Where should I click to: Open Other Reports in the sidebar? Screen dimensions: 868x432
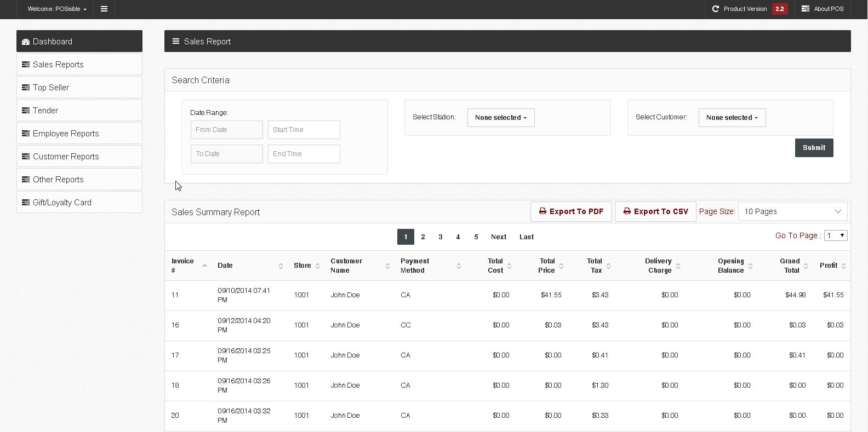click(79, 180)
